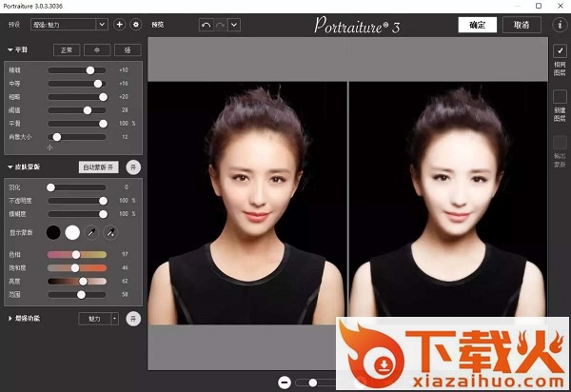This screenshot has width=571, height=392.
Task: Confirm with the 确定 button
Action: pyautogui.click(x=477, y=25)
